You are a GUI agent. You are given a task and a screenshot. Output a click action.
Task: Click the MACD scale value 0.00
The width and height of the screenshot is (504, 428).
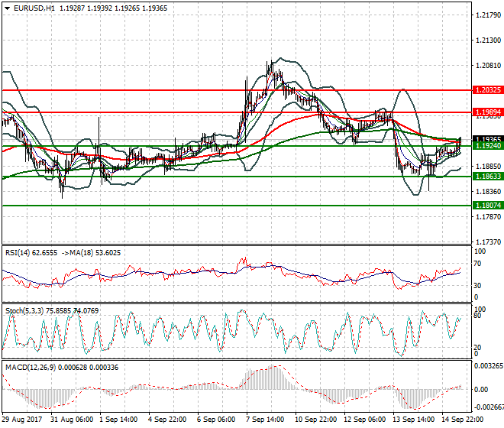click(x=481, y=390)
